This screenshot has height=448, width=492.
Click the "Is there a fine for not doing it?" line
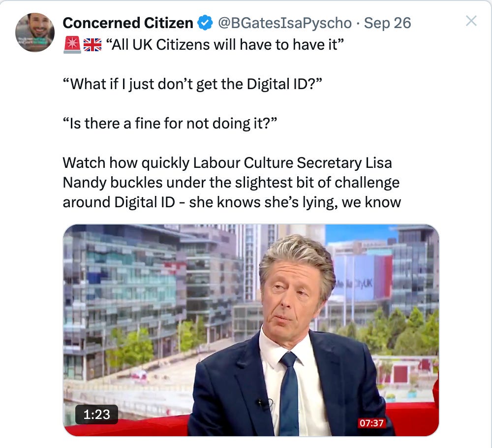[170, 124]
